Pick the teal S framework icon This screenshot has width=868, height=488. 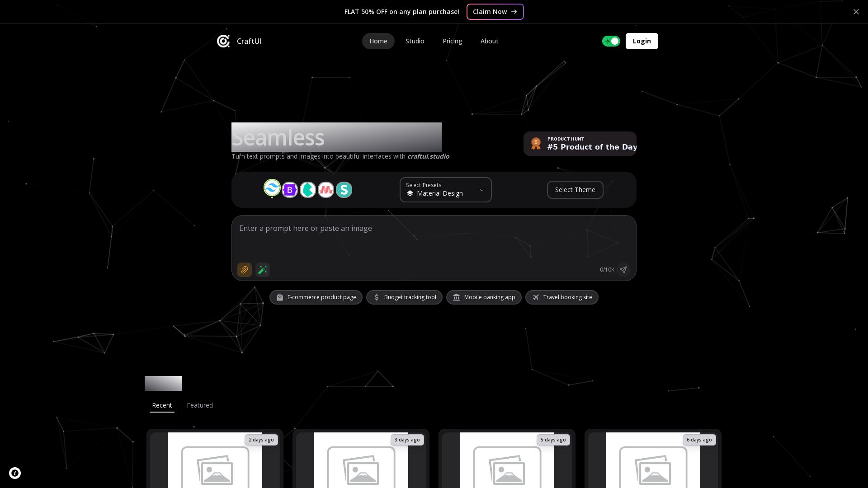click(344, 190)
